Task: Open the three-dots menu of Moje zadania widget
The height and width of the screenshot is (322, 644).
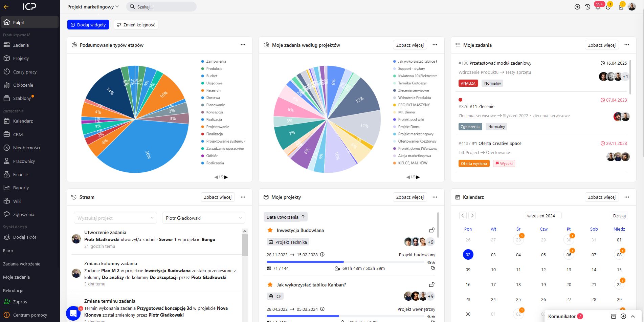Action: [x=627, y=45]
